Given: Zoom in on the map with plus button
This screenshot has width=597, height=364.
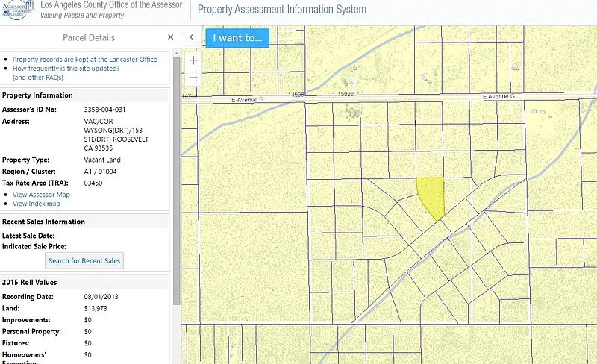Looking at the screenshot, I should point(193,60).
